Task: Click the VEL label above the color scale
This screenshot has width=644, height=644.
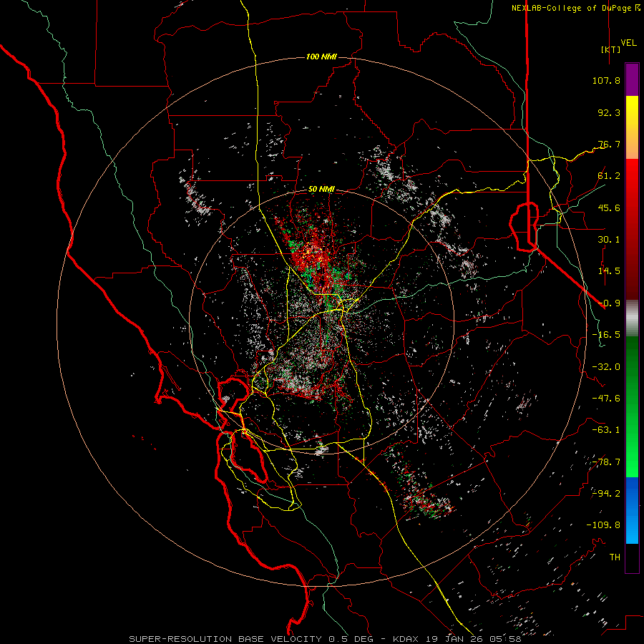Action: [x=628, y=43]
